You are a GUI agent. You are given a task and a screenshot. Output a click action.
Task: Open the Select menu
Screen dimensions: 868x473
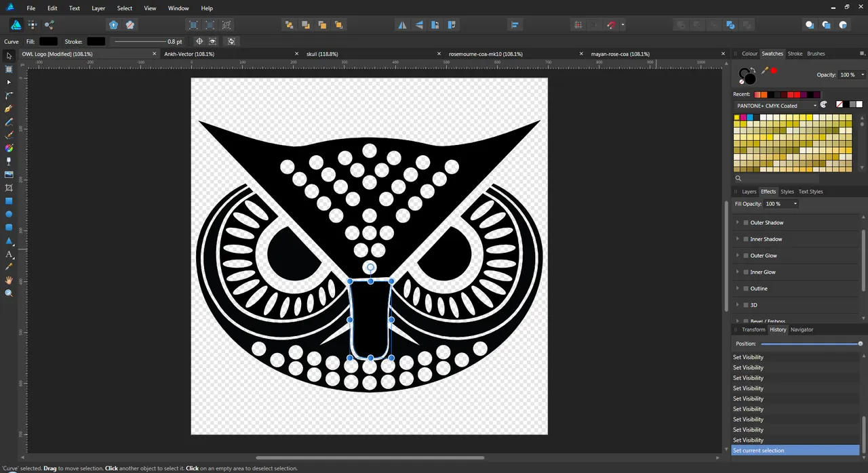tap(125, 8)
